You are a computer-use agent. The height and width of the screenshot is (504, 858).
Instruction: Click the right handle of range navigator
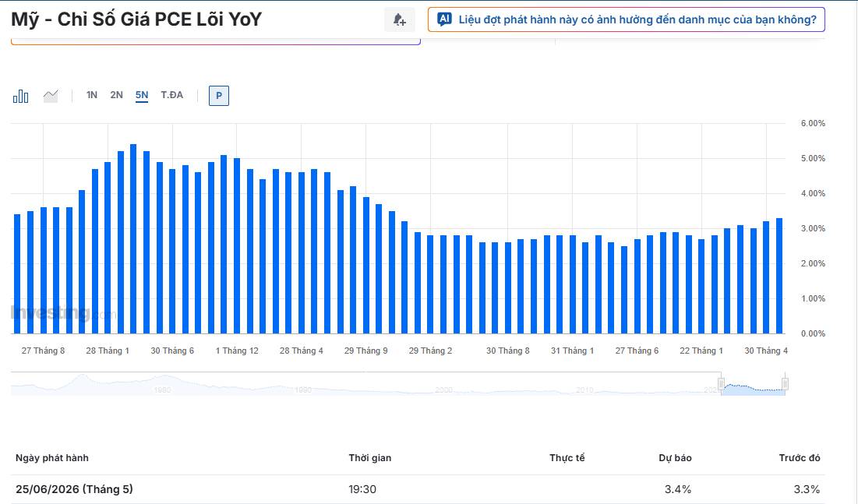click(786, 383)
